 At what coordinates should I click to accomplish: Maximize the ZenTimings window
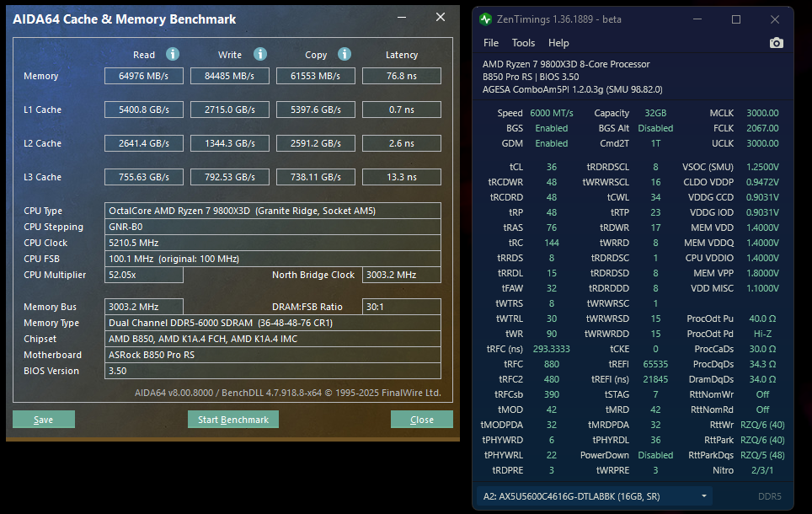click(736, 19)
